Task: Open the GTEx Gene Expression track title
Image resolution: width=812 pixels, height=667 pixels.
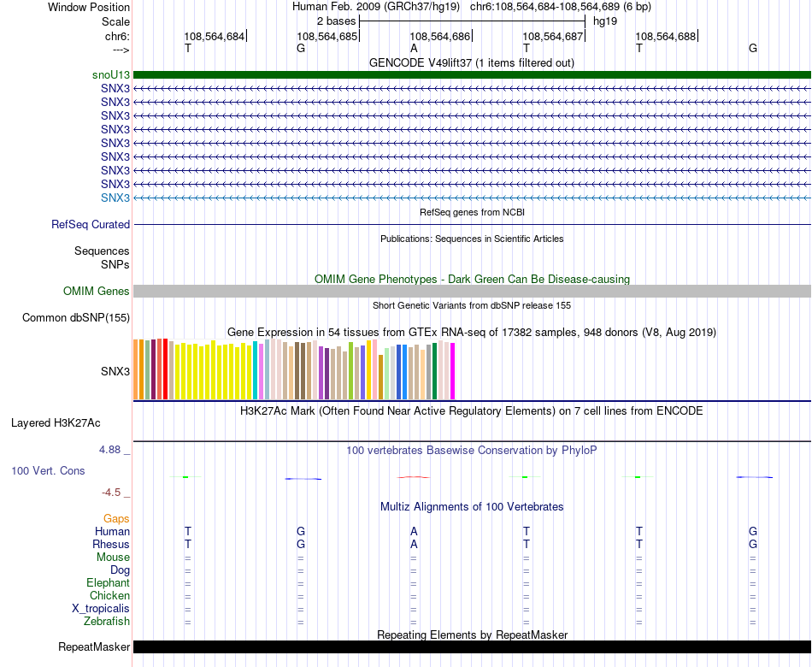Action: coord(472,332)
